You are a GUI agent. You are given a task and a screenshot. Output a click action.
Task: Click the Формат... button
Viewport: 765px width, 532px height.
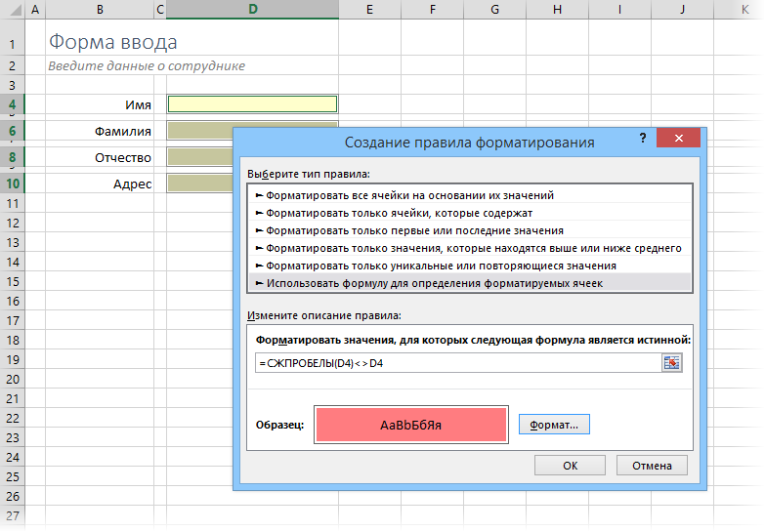pos(554,425)
